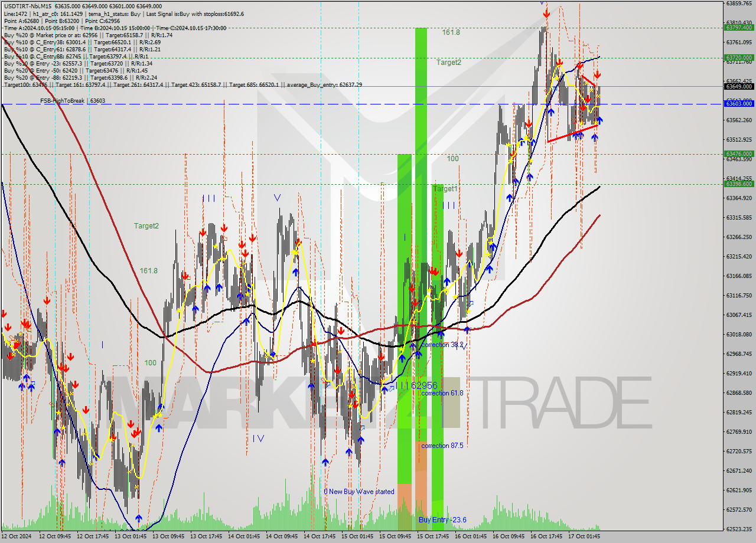
Task: Click the '0 New Buy Wave started' label
Action: 359,492
